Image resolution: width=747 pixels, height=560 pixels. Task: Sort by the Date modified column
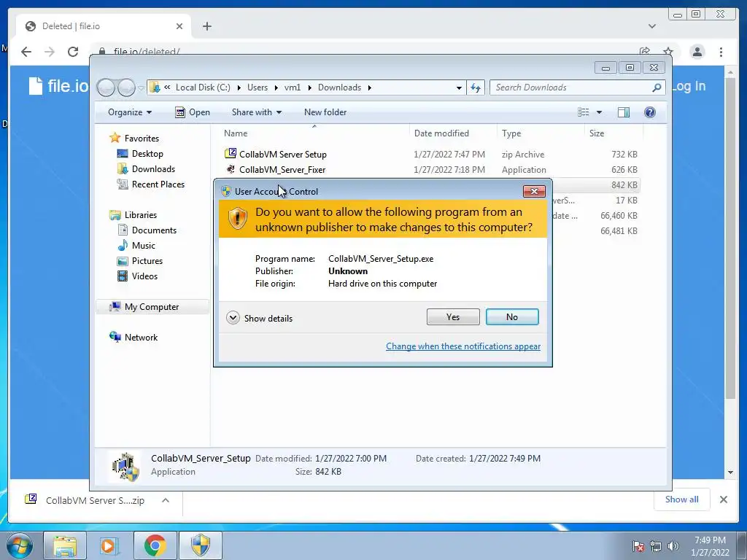(453, 133)
